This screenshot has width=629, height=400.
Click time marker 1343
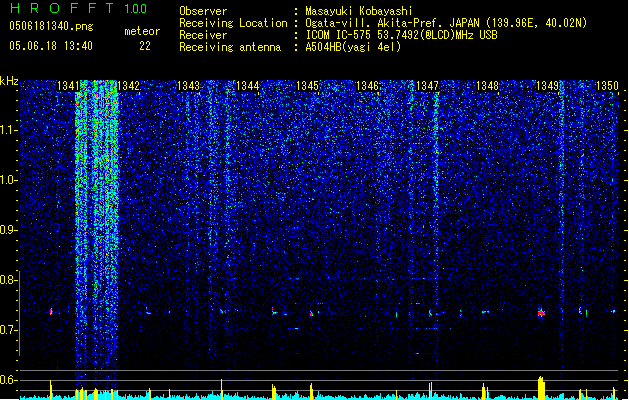click(189, 86)
